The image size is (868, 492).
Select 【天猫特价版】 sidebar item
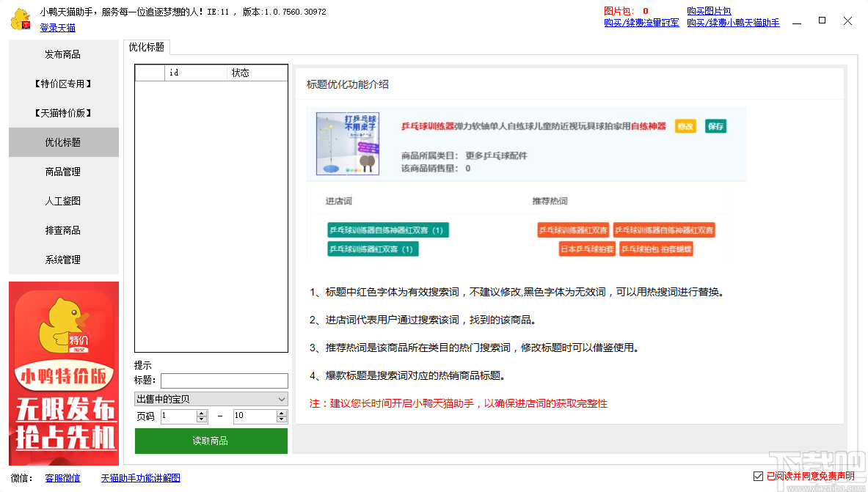64,113
